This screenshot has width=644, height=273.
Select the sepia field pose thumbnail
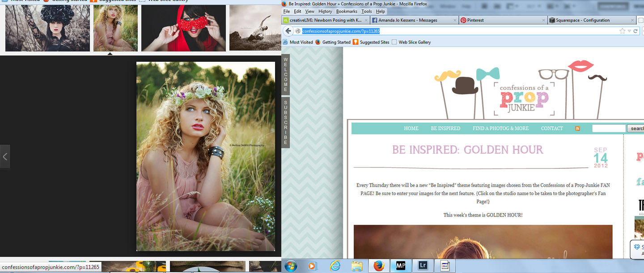[x=255, y=28]
